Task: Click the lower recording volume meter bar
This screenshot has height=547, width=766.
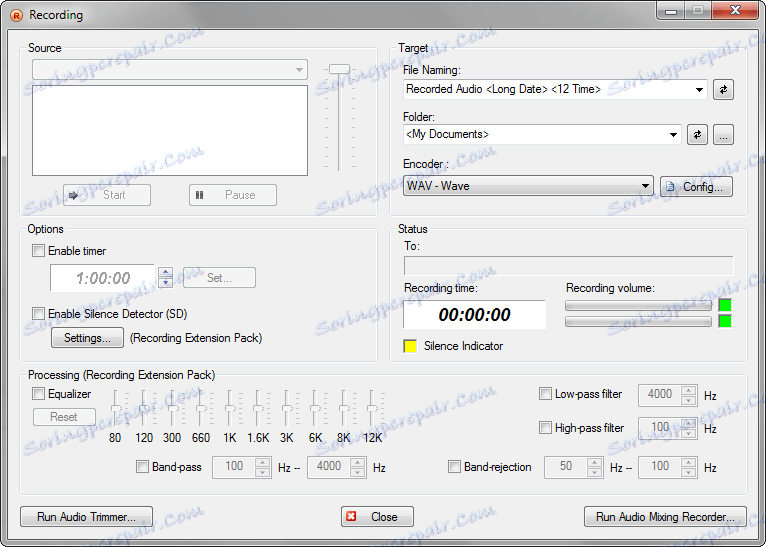Action: [x=638, y=321]
